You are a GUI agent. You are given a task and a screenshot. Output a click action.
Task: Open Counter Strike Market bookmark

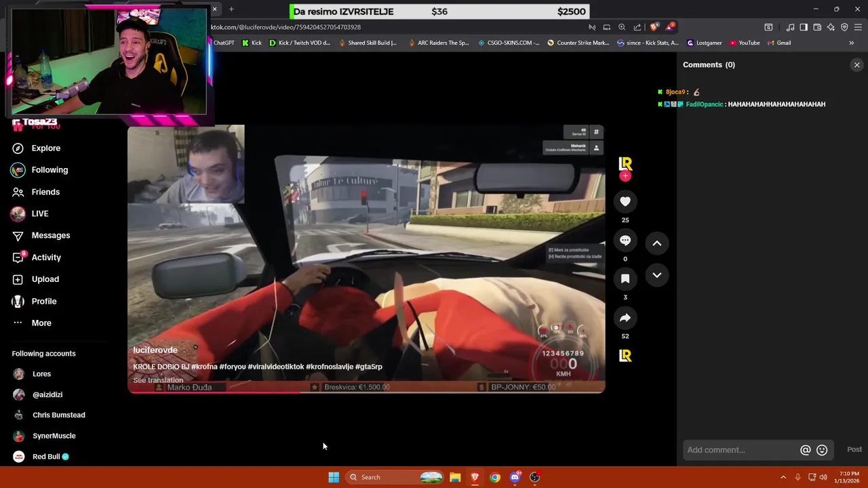(x=578, y=43)
